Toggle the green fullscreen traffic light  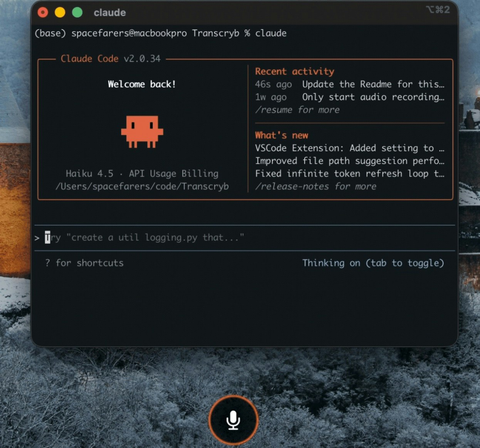point(76,12)
